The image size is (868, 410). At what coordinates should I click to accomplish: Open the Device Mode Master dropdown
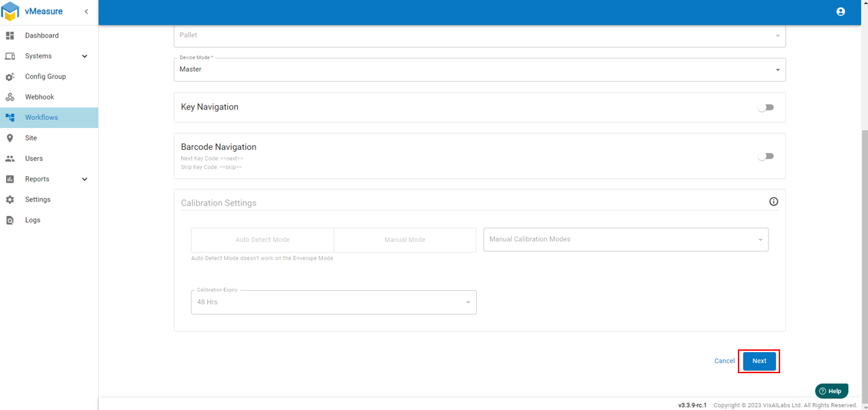(480, 69)
